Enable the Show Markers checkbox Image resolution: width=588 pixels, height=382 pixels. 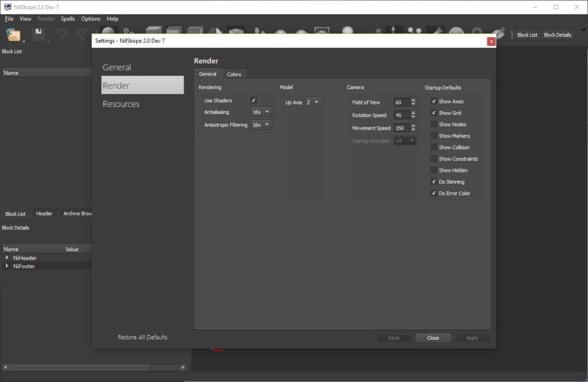click(x=434, y=136)
